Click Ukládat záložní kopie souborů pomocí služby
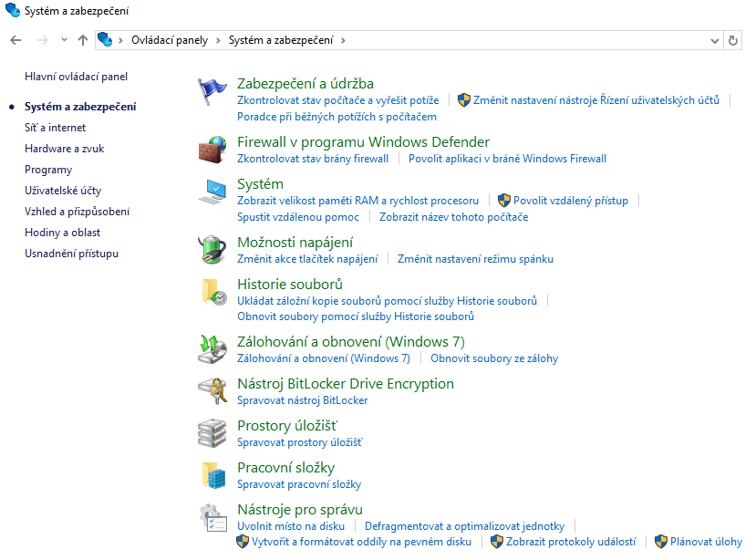The height and width of the screenshot is (560, 745). pyautogui.click(x=387, y=301)
